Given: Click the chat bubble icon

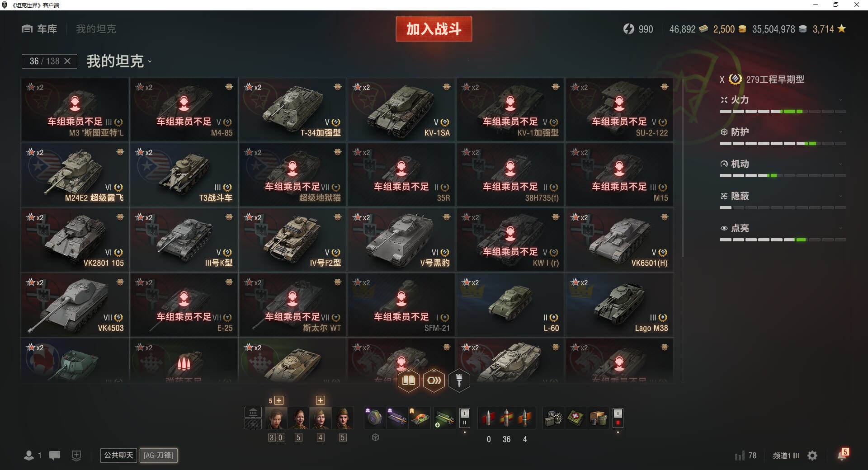Looking at the screenshot, I should pyautogui.click(x=55, y=456).
